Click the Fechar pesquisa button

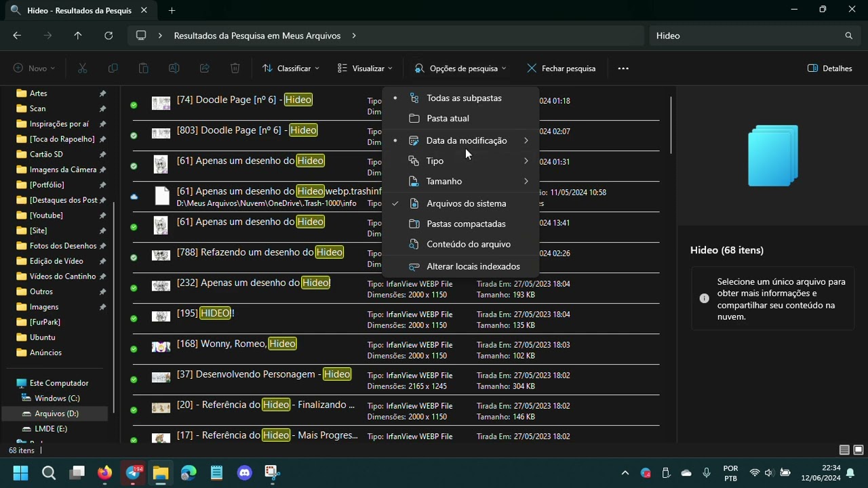point(561,68)
